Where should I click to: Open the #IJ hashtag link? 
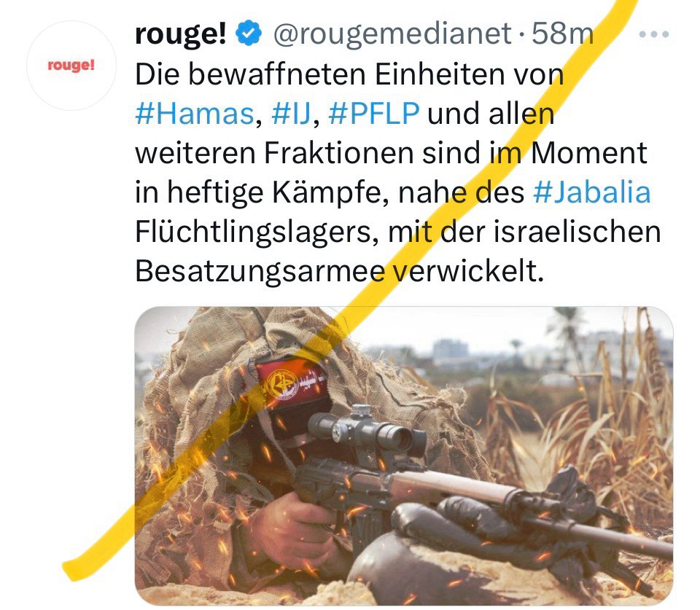[291, 114]
